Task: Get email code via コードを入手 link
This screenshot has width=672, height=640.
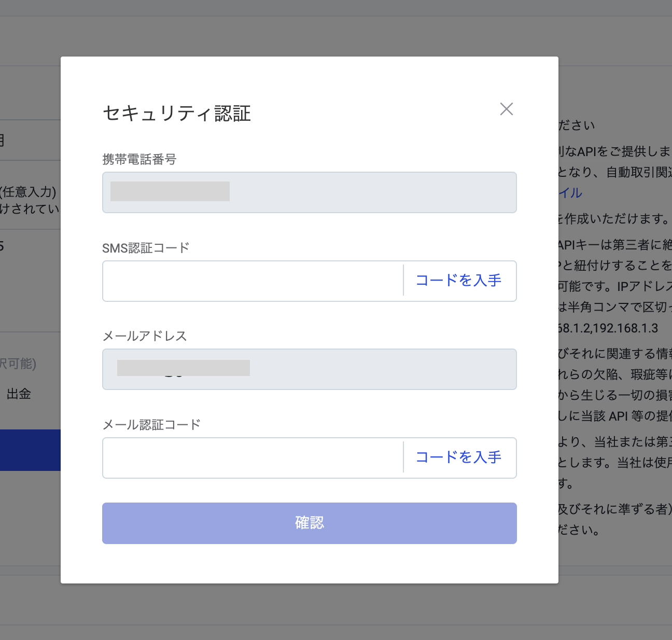Action: point(458,457)
